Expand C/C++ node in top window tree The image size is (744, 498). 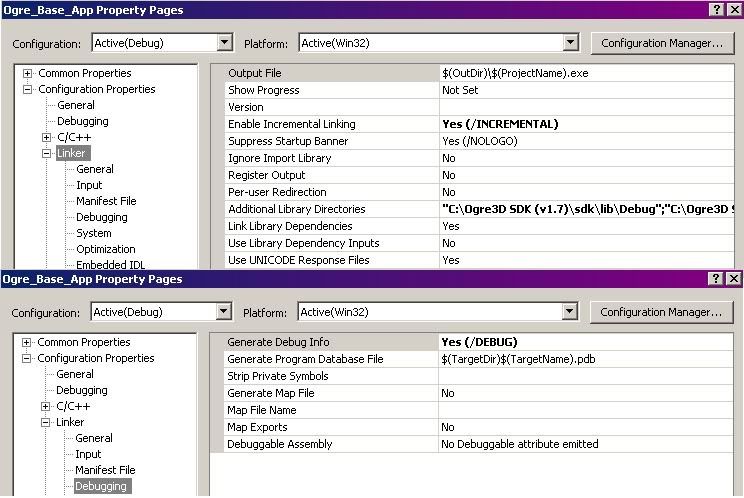tap(46, 138)
